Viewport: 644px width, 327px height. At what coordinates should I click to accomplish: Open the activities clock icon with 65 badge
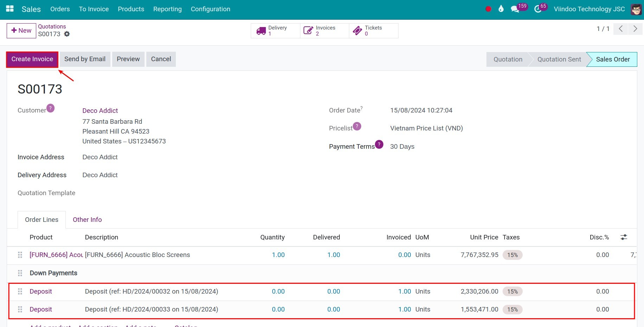[x=538, y=9]
